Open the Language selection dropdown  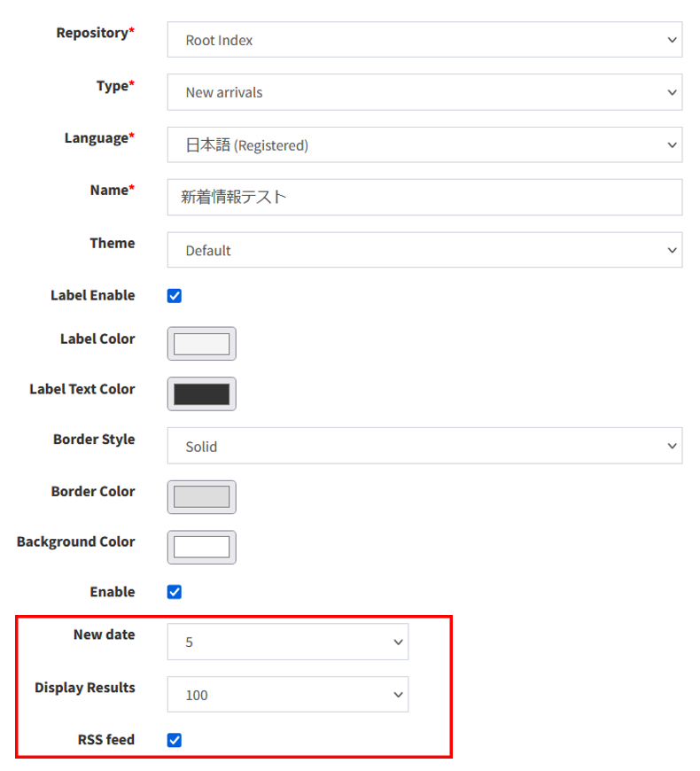click(424, 145)
